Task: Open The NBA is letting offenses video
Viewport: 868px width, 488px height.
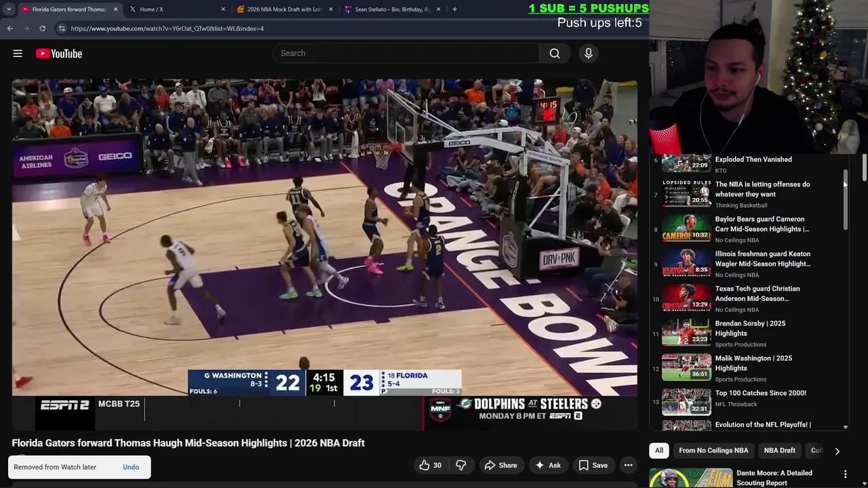Action: (762, 189)
